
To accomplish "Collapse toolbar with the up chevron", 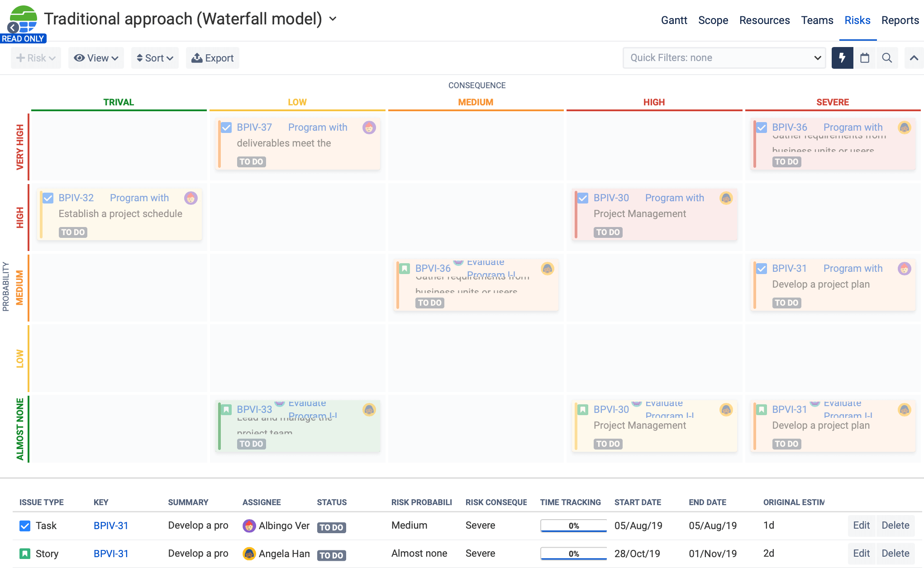I will [x=914, y=58].
